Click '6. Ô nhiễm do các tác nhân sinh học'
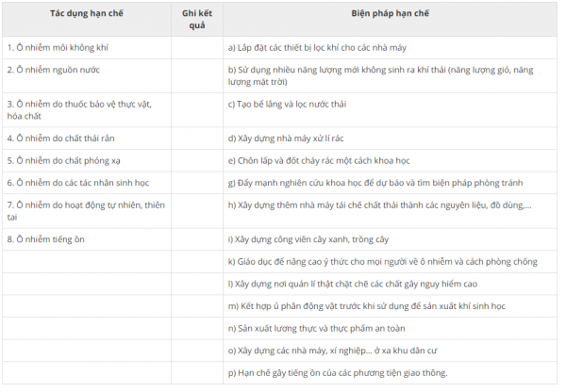566x392 pixels. [78, 183]
